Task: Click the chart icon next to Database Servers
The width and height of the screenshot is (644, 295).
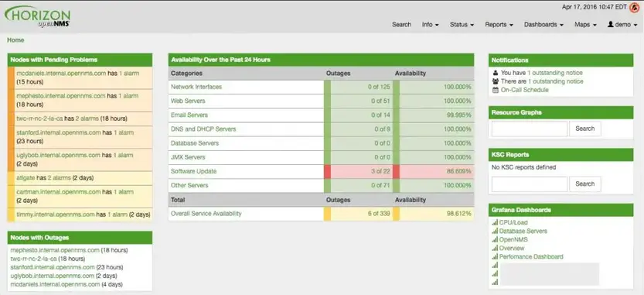Action: 495,232
